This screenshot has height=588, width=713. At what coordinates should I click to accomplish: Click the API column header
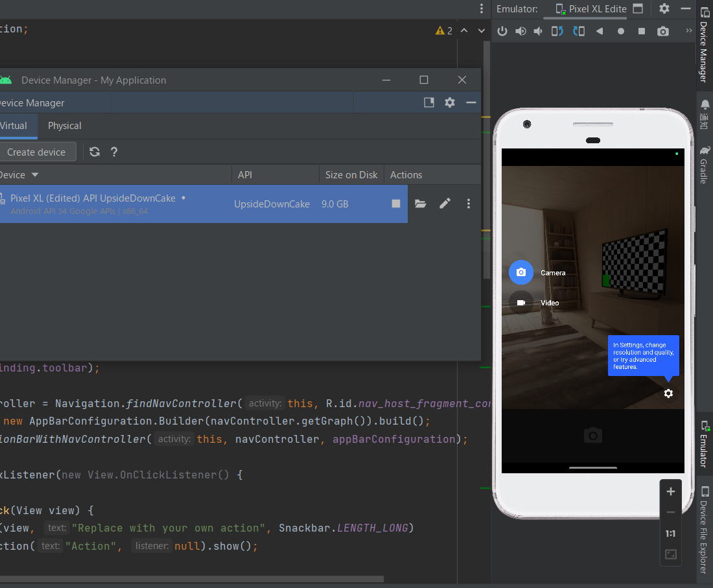point(275,174)
